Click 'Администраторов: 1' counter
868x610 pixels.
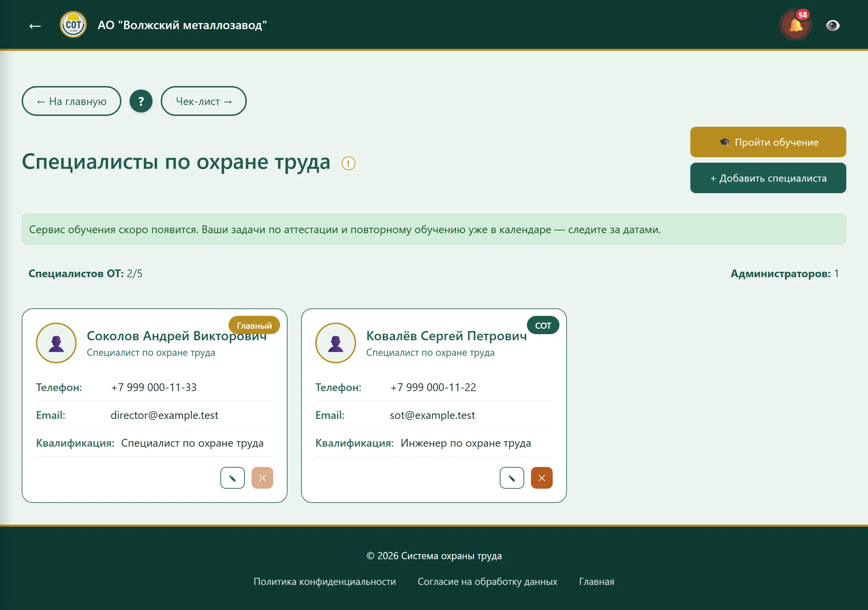785,273
